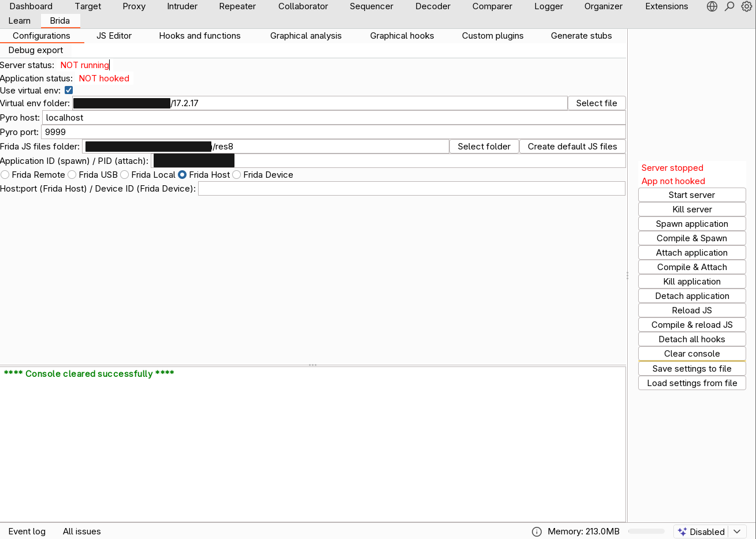
Task: Expand the Disabled AI dropdown chevron
Action: point(737,531)
